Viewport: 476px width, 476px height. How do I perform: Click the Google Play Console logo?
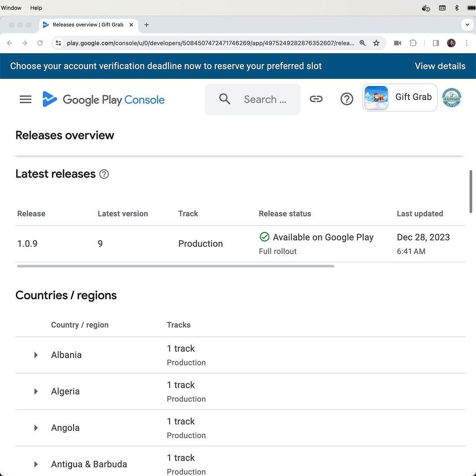coord(104,100)
